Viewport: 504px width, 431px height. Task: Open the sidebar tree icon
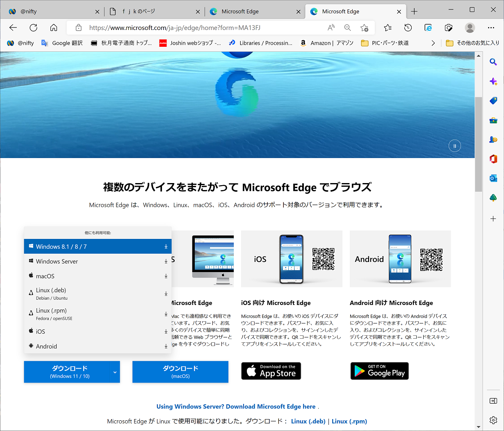[493, 197]
